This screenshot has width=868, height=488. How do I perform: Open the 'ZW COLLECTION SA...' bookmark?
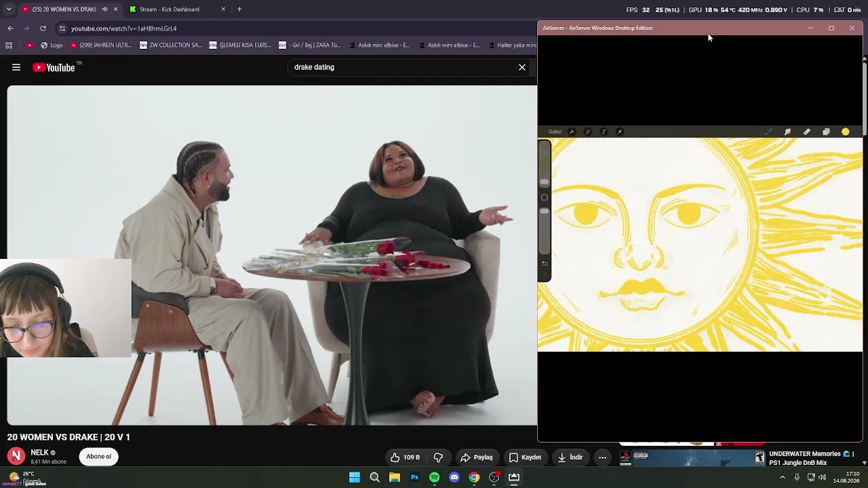click(x=171, y=45)
